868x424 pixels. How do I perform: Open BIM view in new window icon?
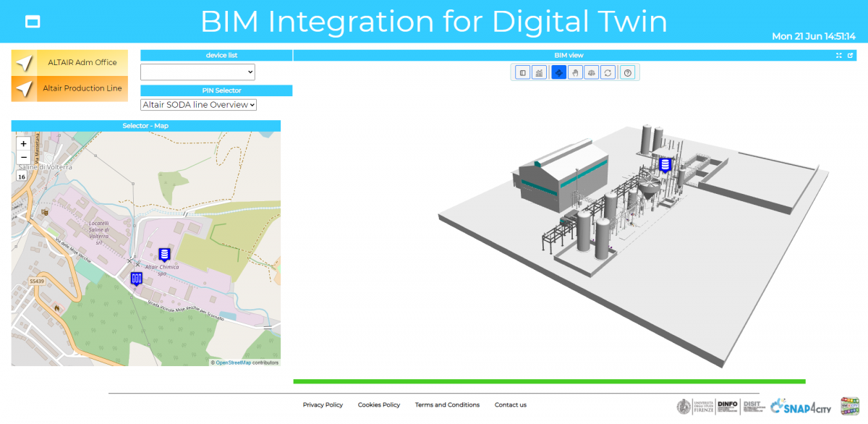coord(851,55)
